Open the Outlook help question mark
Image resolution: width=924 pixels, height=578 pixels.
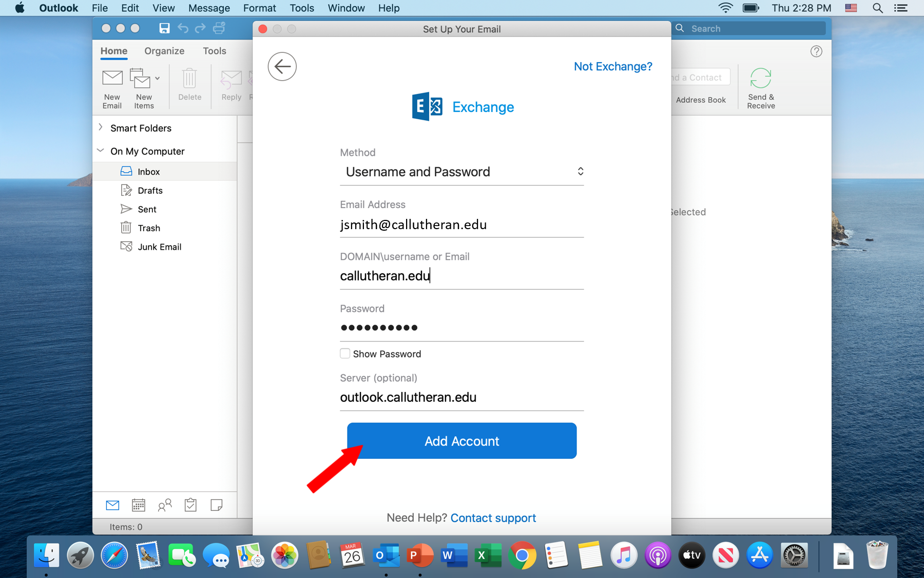tap(816, 51)
